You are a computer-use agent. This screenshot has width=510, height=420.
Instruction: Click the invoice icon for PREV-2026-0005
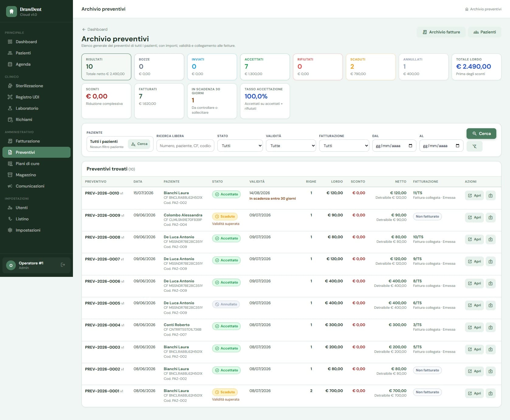(x=491, y=305)
